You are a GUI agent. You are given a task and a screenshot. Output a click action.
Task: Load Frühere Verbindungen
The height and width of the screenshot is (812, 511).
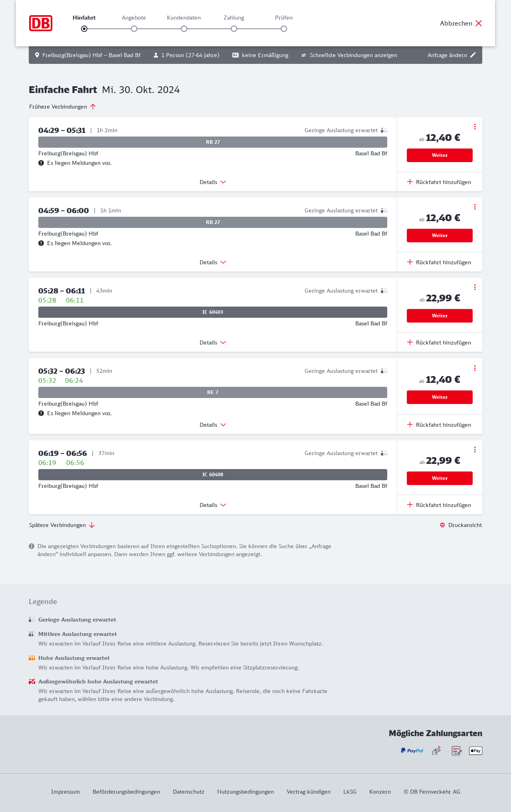coord(63,107)
